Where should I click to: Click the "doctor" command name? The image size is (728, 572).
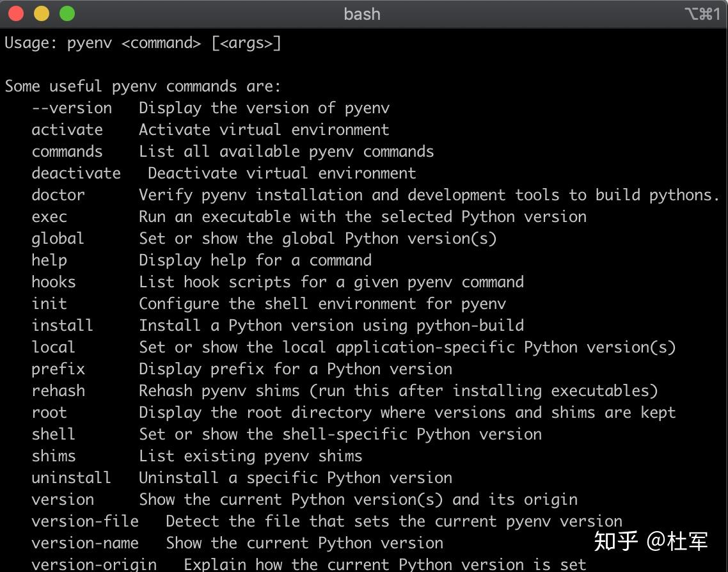(x=58, y=195)
